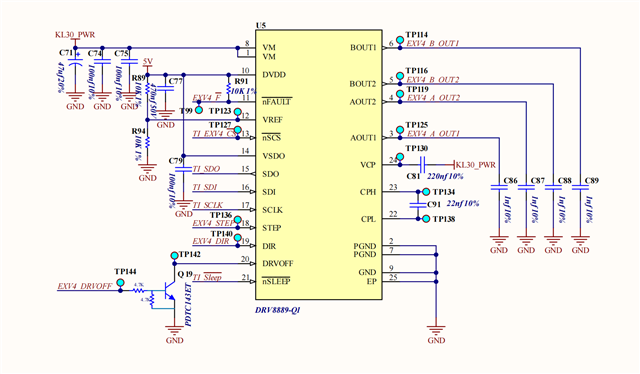Click the VREF pin name
This screenshot has width=640, height=374.
tap(273, 120)
